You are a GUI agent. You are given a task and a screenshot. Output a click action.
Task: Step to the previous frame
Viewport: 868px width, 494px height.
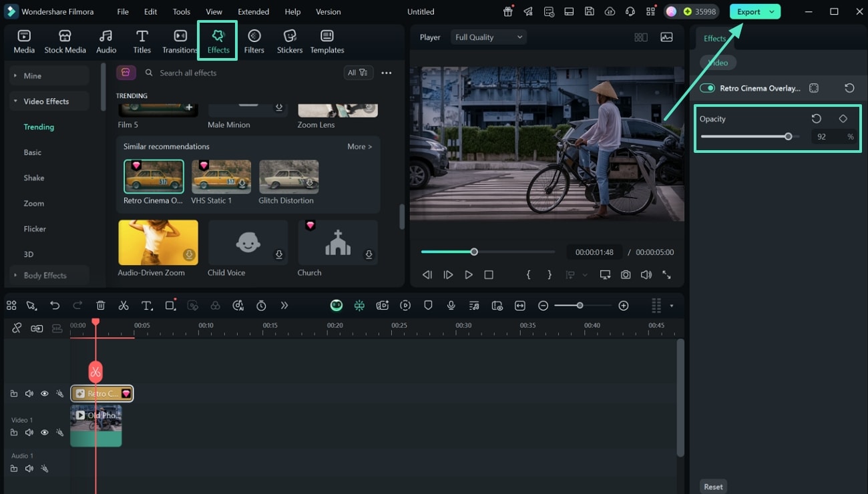point(427,274)
